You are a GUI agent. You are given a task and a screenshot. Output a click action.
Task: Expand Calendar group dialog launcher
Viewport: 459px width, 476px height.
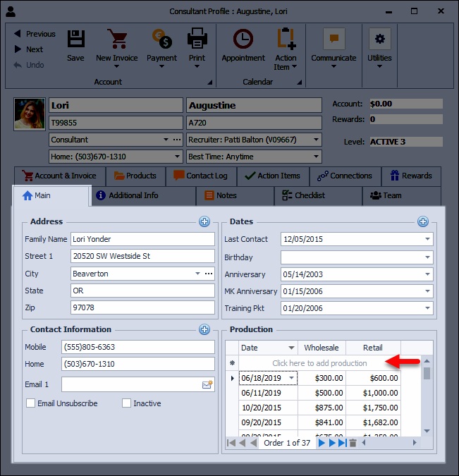click(300, 83)
